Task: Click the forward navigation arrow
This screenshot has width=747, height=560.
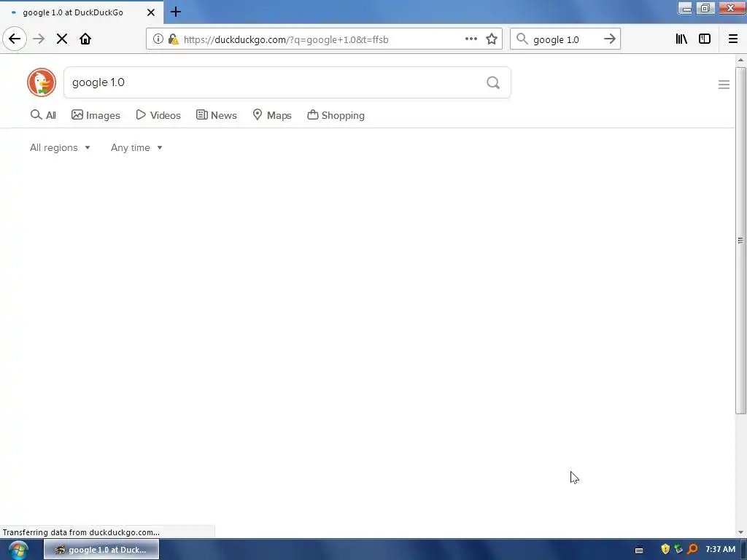Action: point(39,39)
